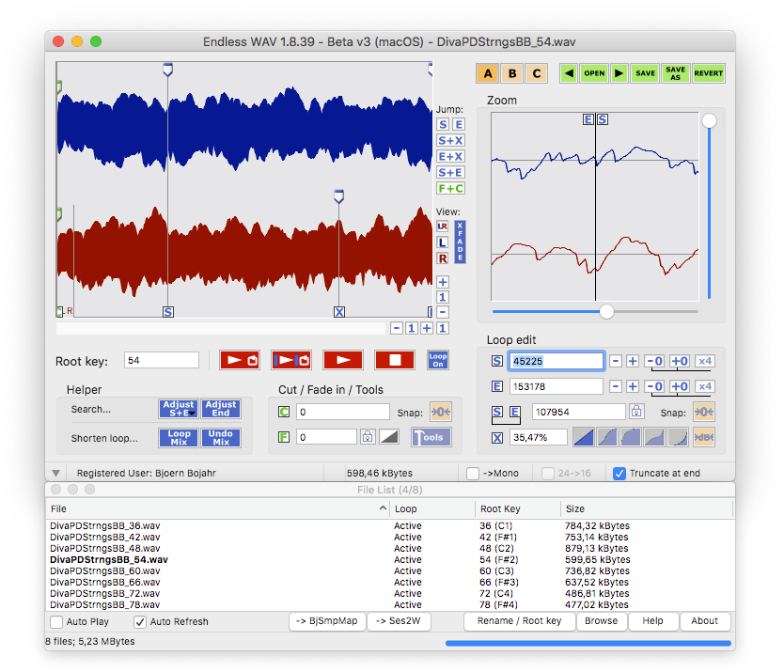Select preset slot B
The image size is (784, 672).
tap(512, 73)
